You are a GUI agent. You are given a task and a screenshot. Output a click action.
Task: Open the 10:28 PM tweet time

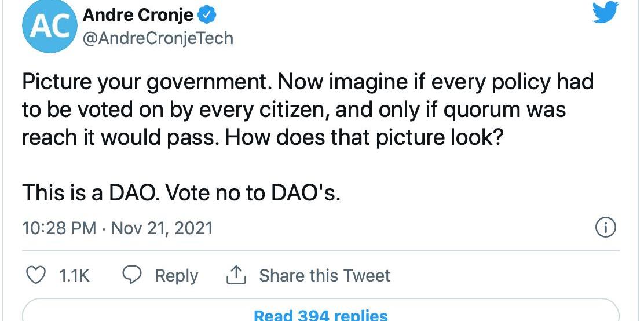[59, 228]
